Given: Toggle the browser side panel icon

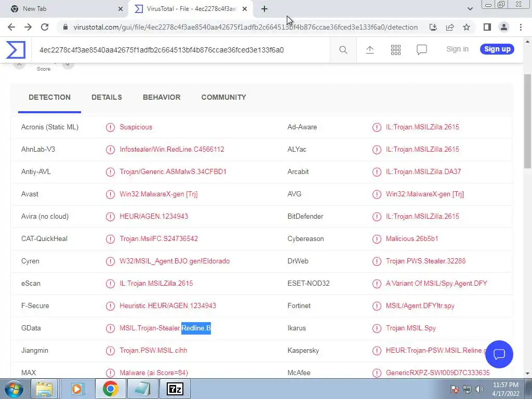Looking at the screenshot, I should coord(487,27).
